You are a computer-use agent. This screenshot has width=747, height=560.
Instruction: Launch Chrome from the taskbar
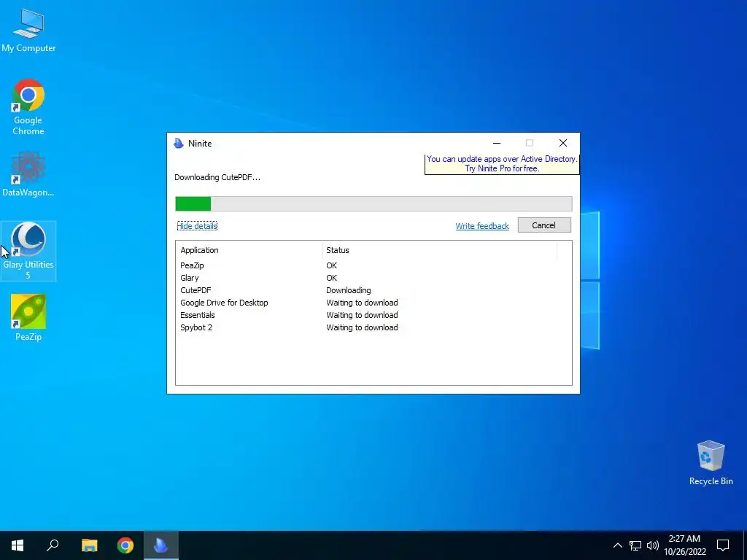click(x=125, y=545)
